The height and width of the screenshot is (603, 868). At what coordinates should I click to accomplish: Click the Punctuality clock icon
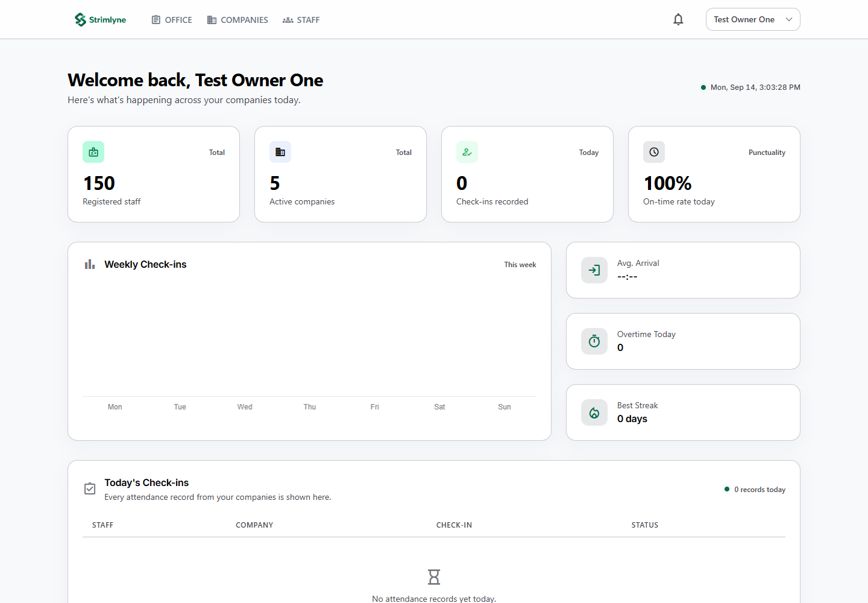[x=654, y=152]
